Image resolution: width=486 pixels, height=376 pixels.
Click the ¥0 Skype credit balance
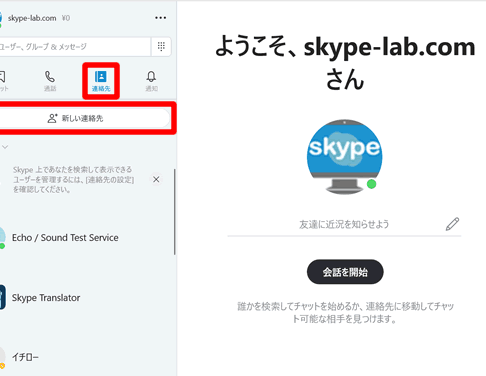(x=66, y=18)
